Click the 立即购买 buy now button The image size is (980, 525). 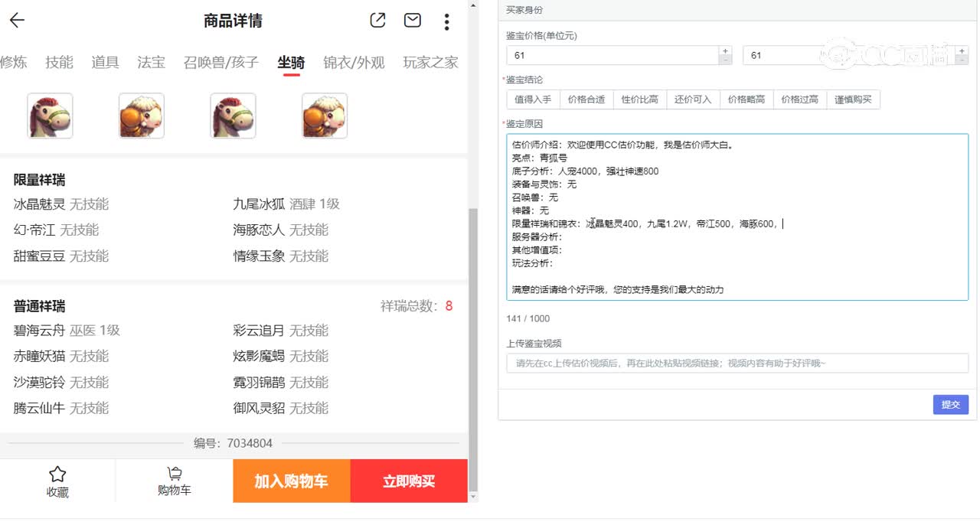[408, 481]
